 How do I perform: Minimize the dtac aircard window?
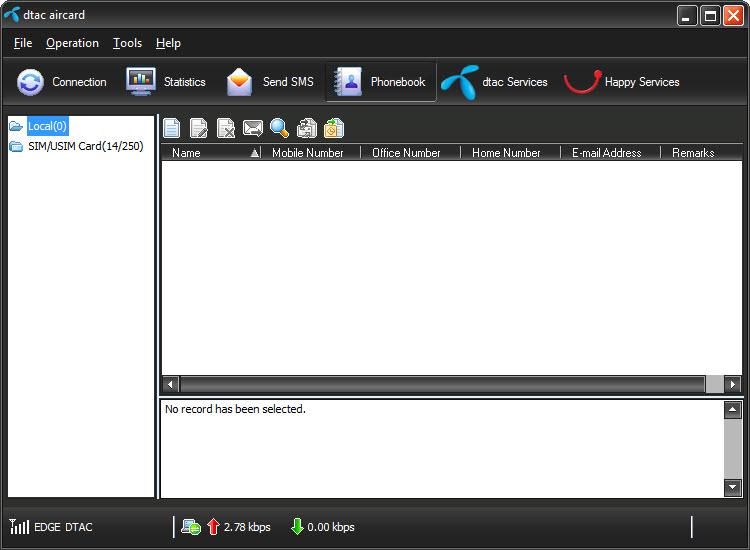(x=687, y=16)
